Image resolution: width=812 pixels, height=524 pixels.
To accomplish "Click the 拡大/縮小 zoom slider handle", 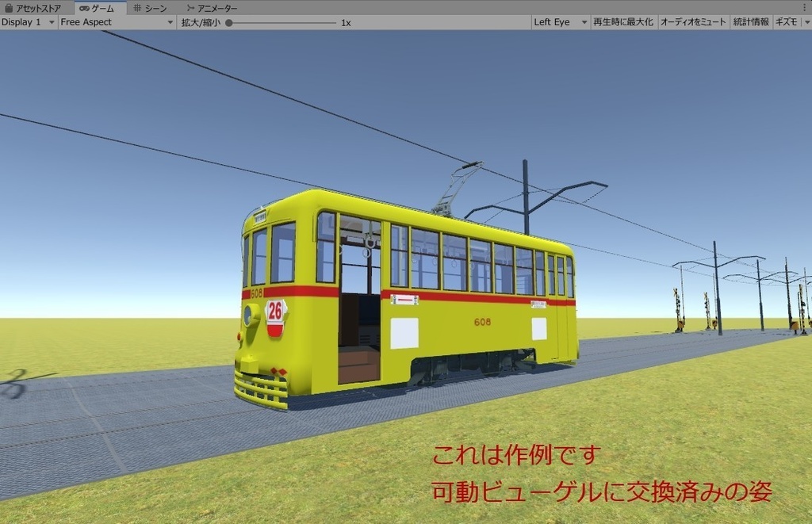I will click(229, 22).
